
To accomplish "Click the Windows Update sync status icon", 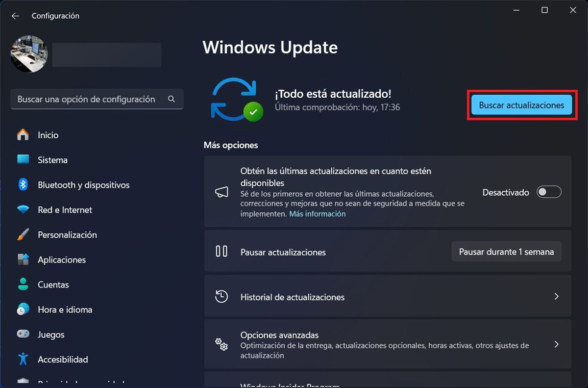I will [x=237, y=100].
